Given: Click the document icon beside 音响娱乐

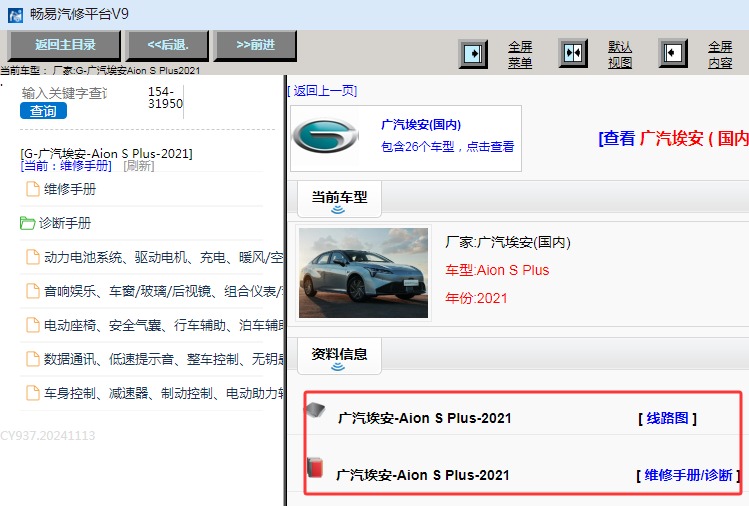Looking at the screenshot, I should pos(32,291).
